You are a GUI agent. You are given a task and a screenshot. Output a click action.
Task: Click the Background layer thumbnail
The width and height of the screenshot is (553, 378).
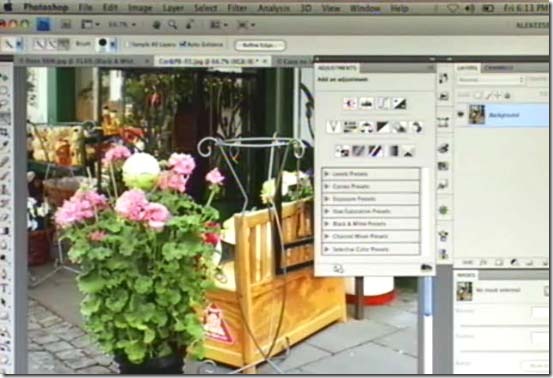[x=477, y=115]
